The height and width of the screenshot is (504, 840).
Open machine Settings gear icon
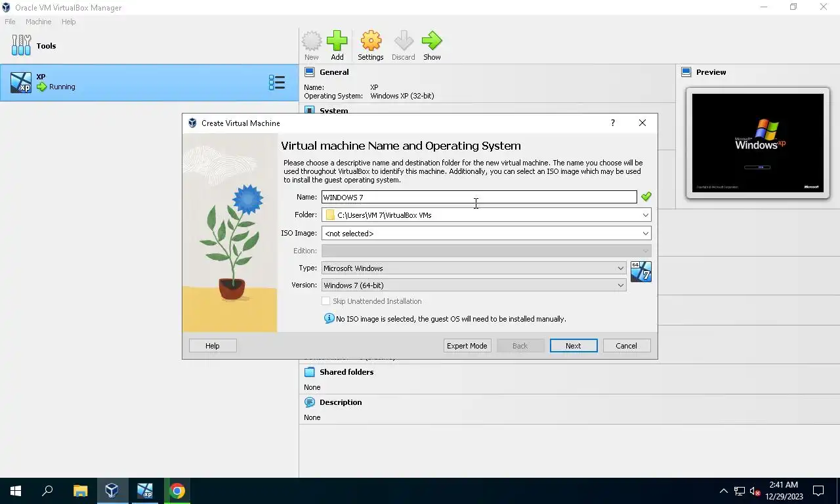pyautogui.click(x=371, y=41)
